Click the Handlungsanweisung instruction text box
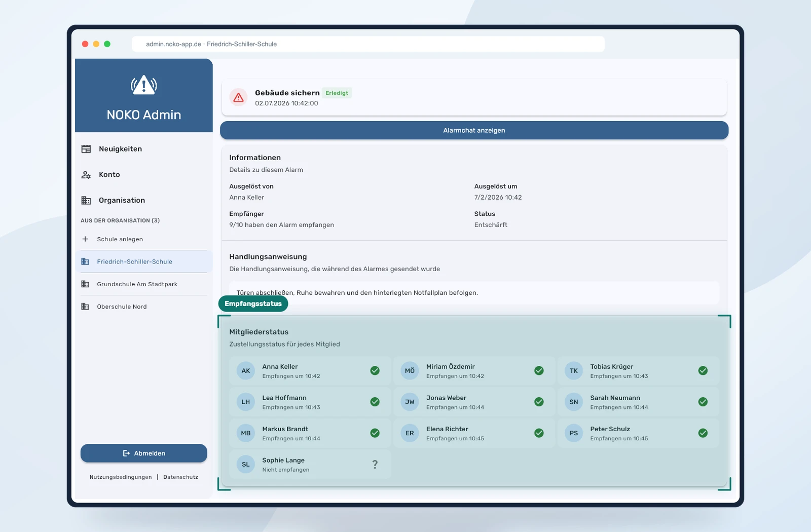This screenshot has height=532, width=811. click(474, 292)
